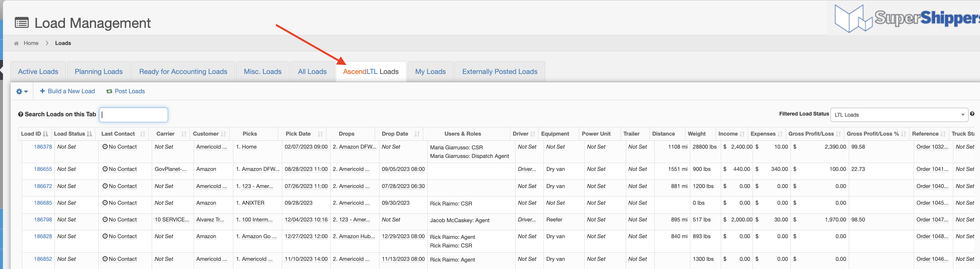
Task: Open load 186685 link
Action: pyautogui.click(x=43, y=203)
